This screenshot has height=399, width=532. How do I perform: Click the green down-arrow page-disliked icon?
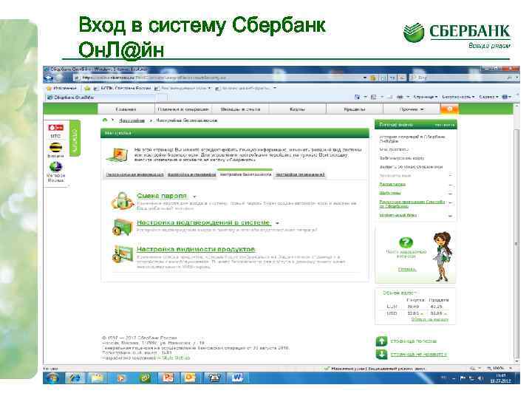382,354
